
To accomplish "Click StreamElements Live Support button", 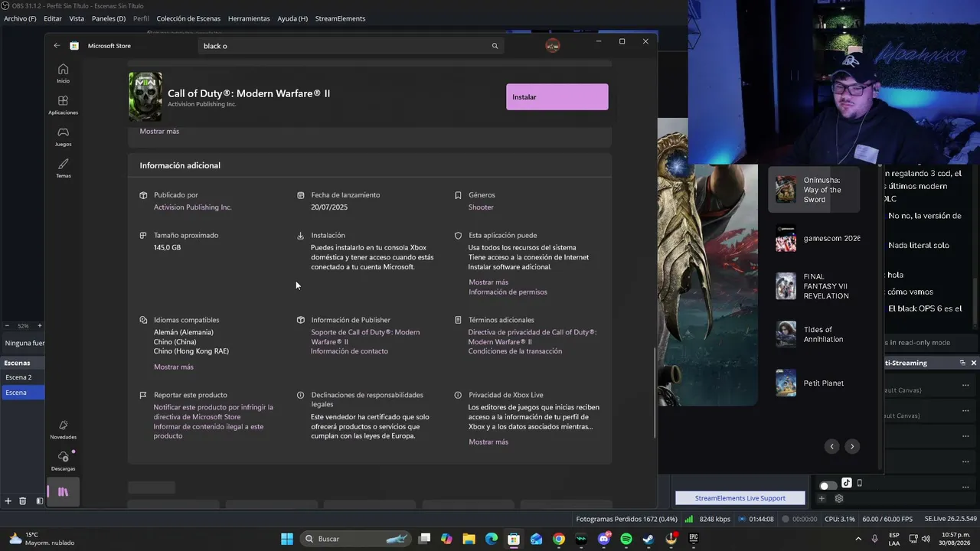I will [740, 498].
